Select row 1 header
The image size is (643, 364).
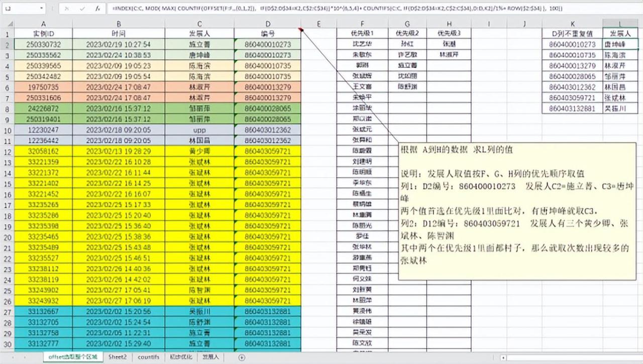point(8,34)
